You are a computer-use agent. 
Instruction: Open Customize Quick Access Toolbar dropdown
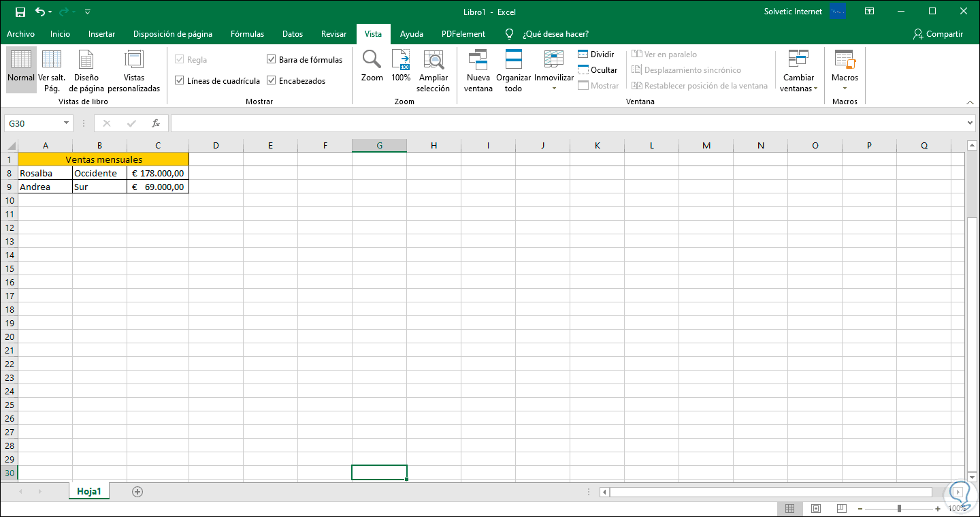point(88,12)
